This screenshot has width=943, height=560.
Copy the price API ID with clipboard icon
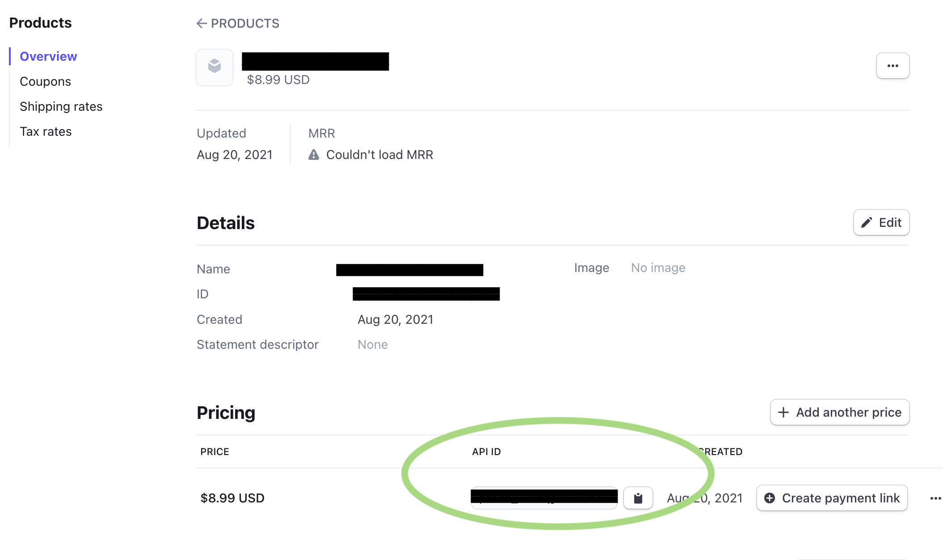coord(638,498)
